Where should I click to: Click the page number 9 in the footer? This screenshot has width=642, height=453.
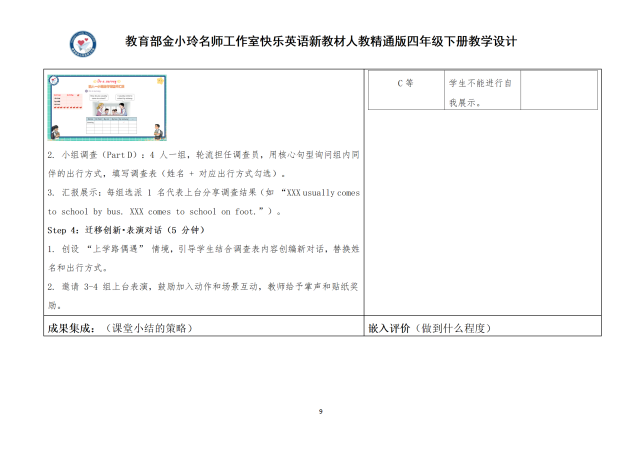(x=320, y=411)
